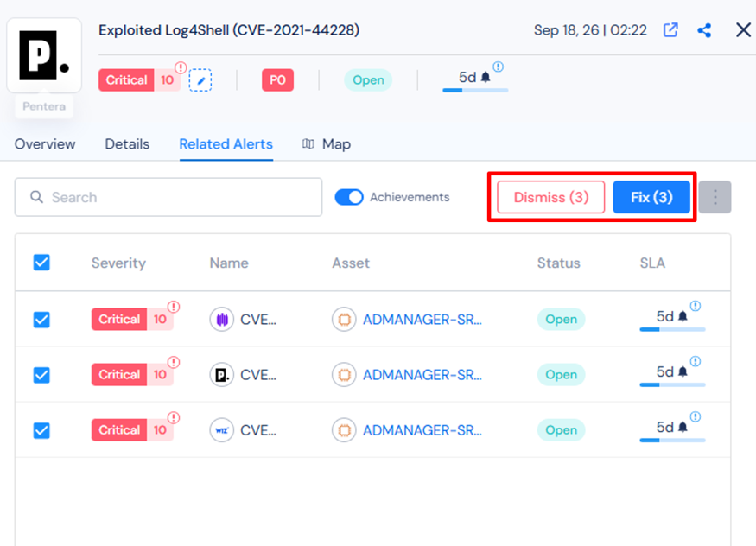The image size is (756, 546).
Task: Open the Details tab
Action: pos(127,144)
